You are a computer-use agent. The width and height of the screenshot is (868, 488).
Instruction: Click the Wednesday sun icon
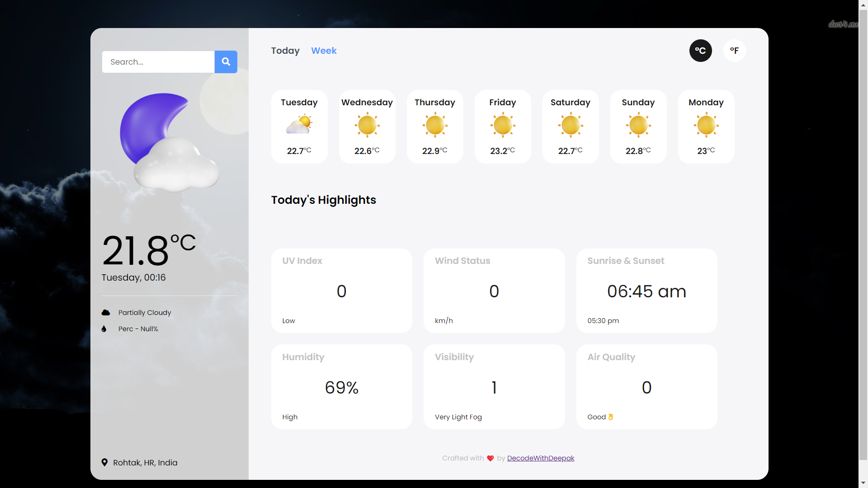point(367,125)
